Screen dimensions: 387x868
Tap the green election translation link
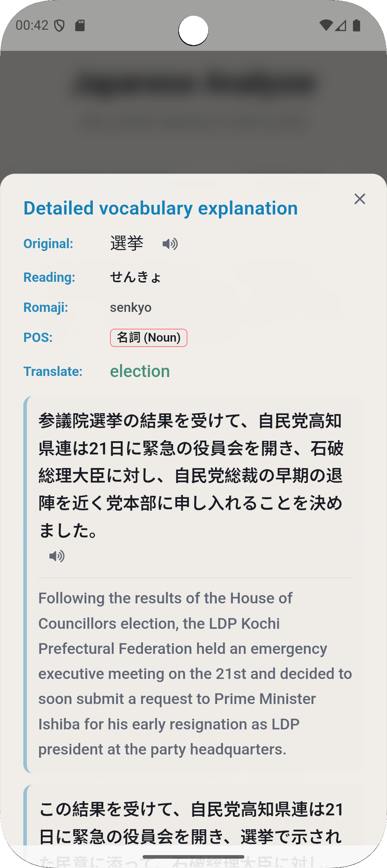point(140,371)
